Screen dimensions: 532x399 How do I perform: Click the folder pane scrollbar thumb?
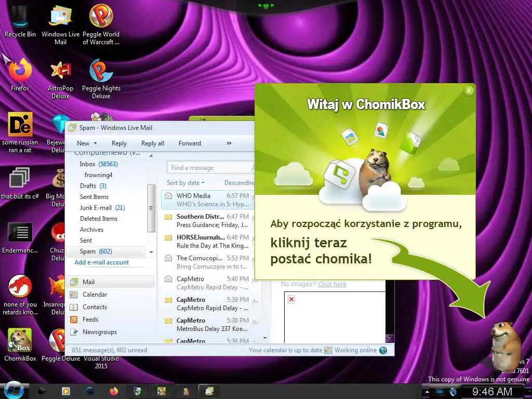[151, 208]
